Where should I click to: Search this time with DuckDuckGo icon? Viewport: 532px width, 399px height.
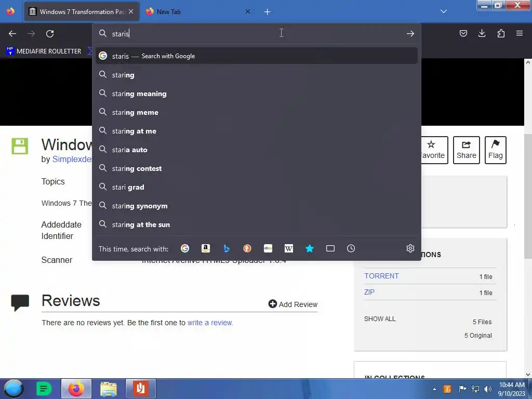point(247,248)
